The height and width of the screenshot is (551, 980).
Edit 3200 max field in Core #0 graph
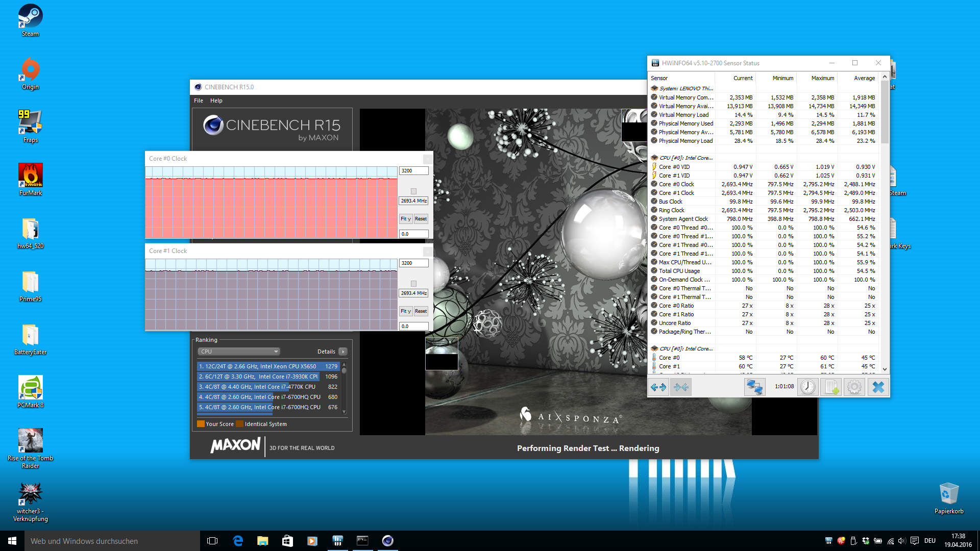413,171
